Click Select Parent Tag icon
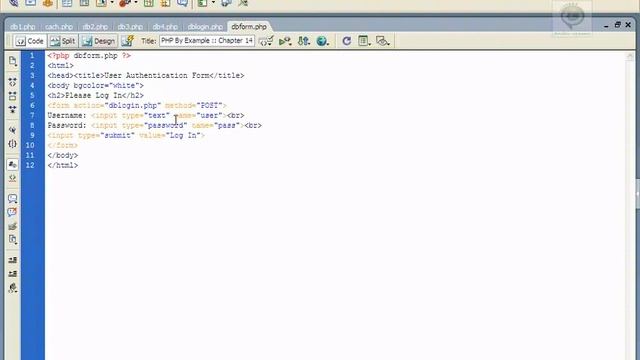This screenshot has width=640, height=360. click(x=13, y=130)
